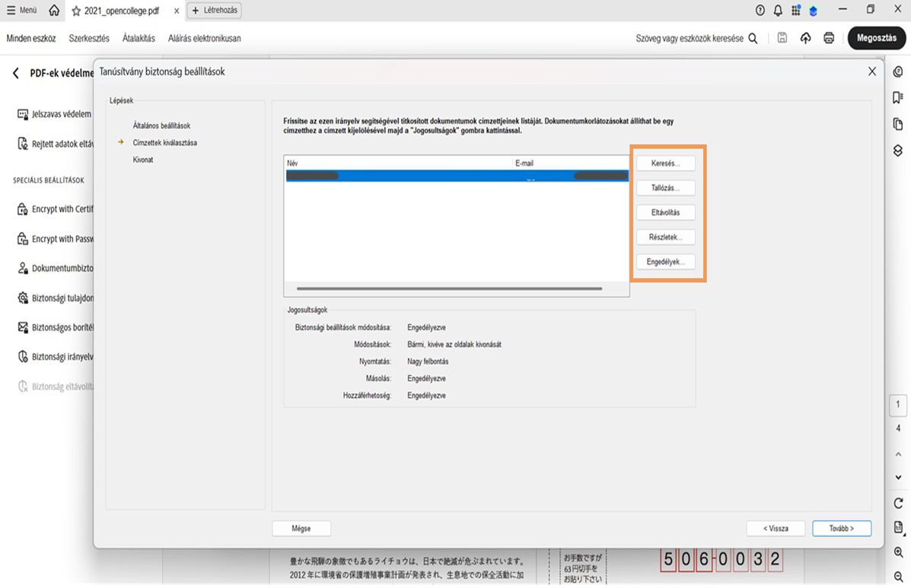Click the Megosztás share button
This screenshot has height=588, width=911.
pyautogui.click(x=877, y=38)
